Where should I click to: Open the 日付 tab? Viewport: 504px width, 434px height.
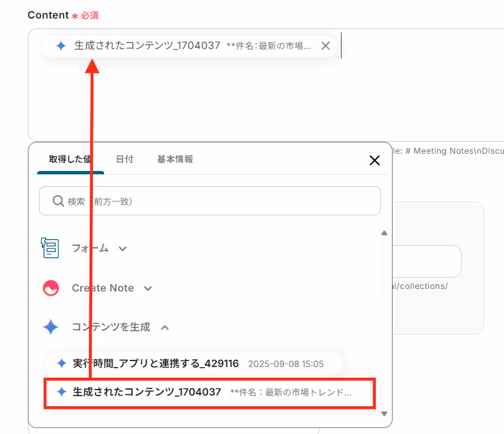coord(125,159)
